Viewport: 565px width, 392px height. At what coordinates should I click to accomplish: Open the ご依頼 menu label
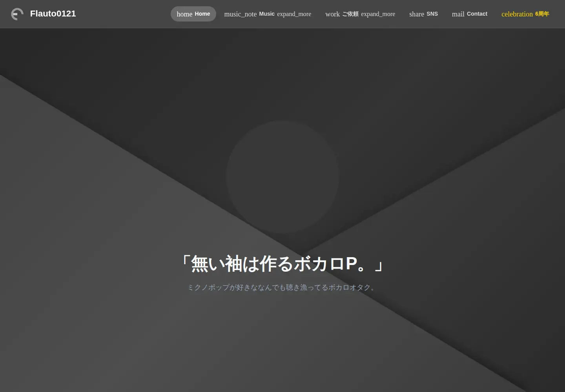[350, 14]
